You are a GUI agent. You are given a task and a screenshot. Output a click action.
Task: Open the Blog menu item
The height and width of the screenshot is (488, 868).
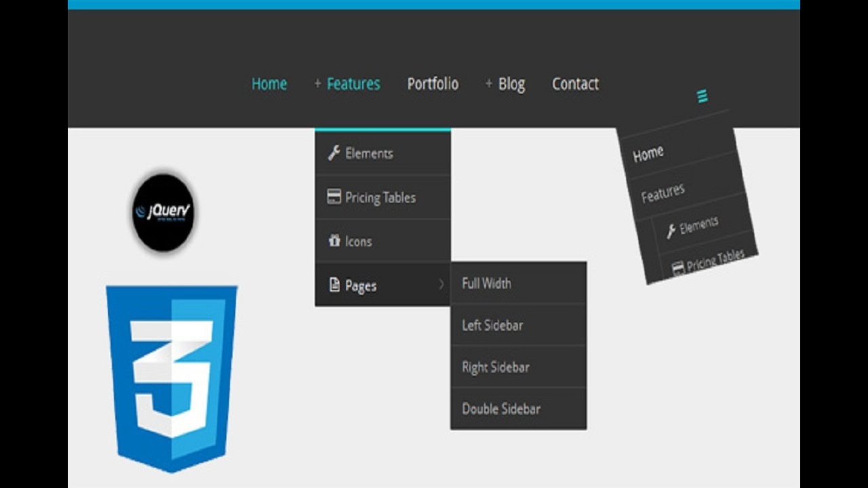[x=511, y=85]
